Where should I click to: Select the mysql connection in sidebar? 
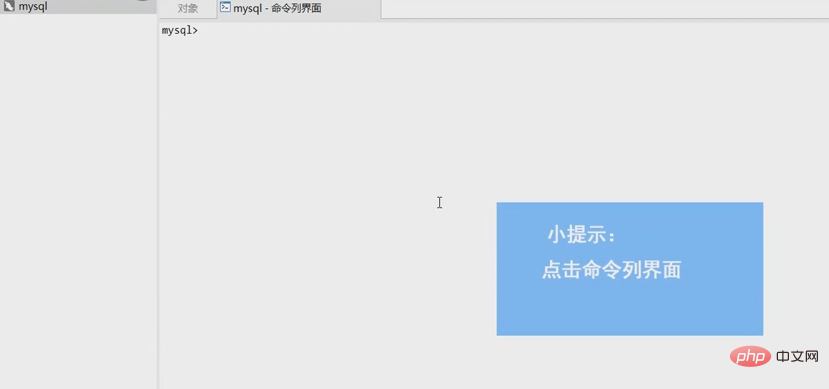[x=77, y=7]
